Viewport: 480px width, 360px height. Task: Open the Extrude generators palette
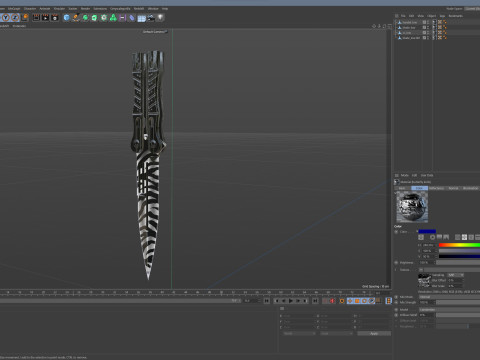(94, 18)
